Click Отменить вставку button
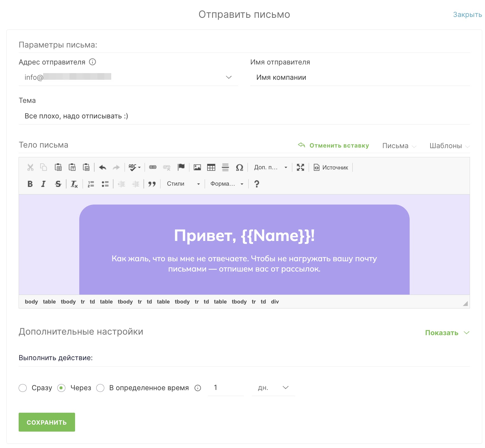Image resolution: width=485 pixels, height=448 pixels. [x=333, y=145]
